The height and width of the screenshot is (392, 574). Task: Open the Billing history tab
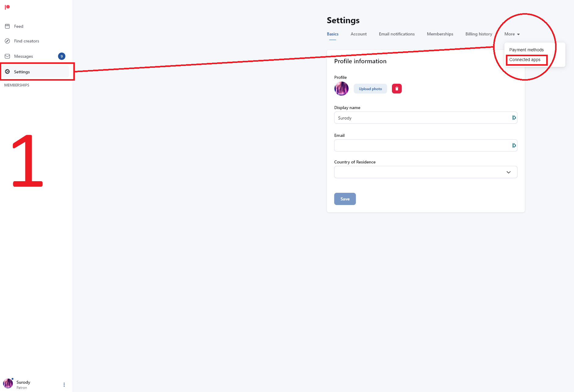479,34
